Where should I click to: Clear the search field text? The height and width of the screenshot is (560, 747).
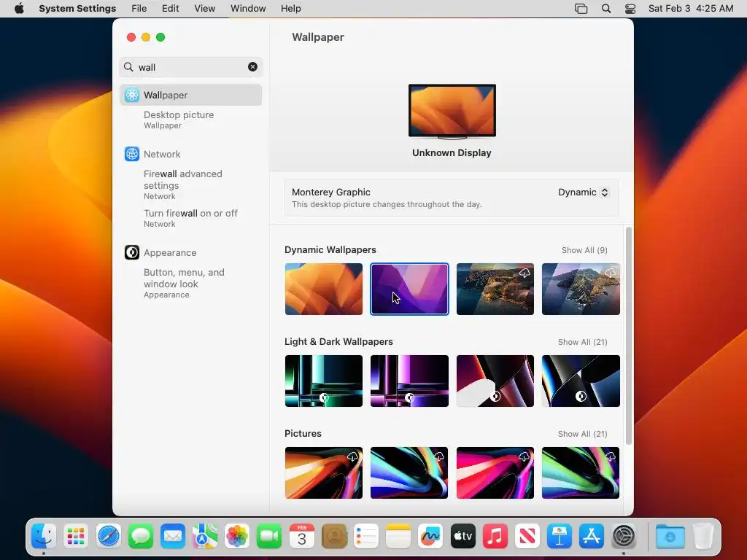click(252, 66)
